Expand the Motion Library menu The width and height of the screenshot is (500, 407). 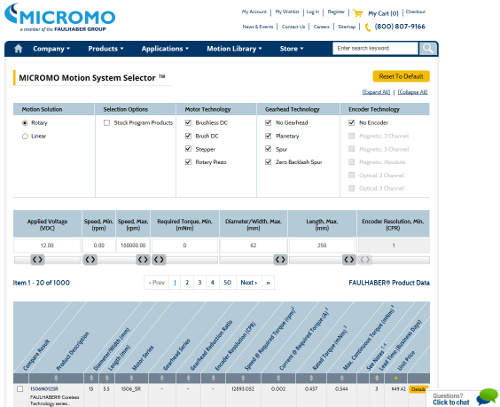point(234,49)
